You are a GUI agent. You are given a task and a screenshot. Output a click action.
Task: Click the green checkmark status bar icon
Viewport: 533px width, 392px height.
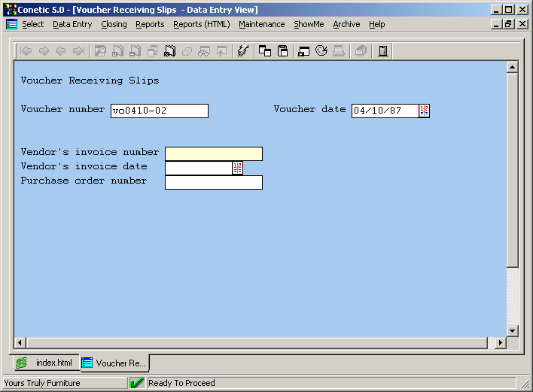point(137,383)
